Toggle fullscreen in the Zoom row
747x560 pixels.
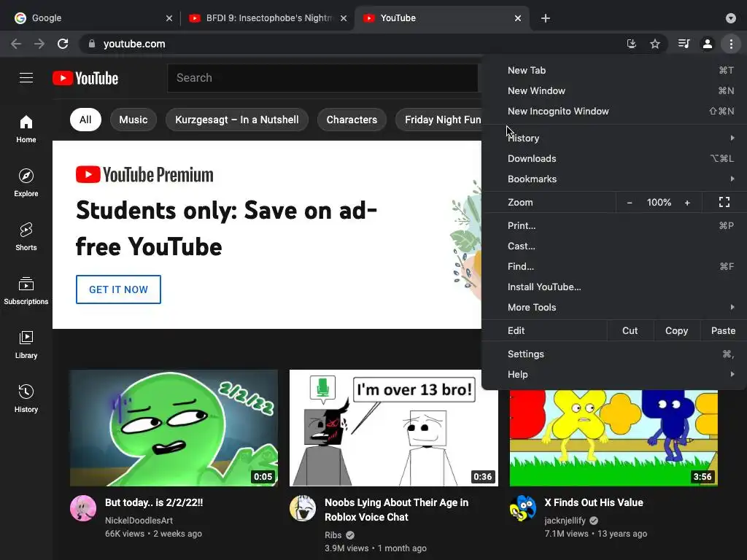pos(724,203)
